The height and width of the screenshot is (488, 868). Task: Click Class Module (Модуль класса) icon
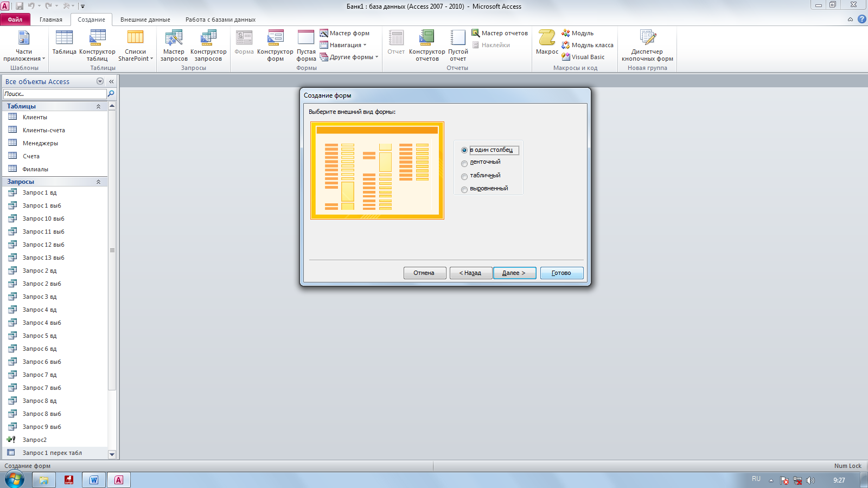click(x=587, y=45)
